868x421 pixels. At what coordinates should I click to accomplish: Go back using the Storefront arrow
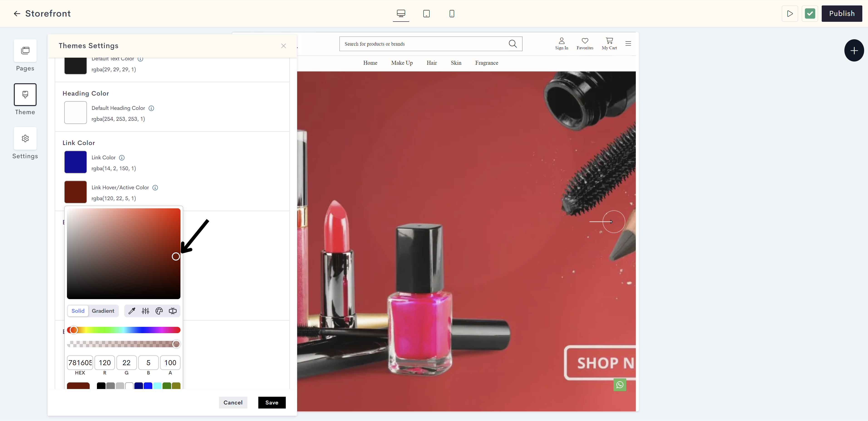[17, 13]
